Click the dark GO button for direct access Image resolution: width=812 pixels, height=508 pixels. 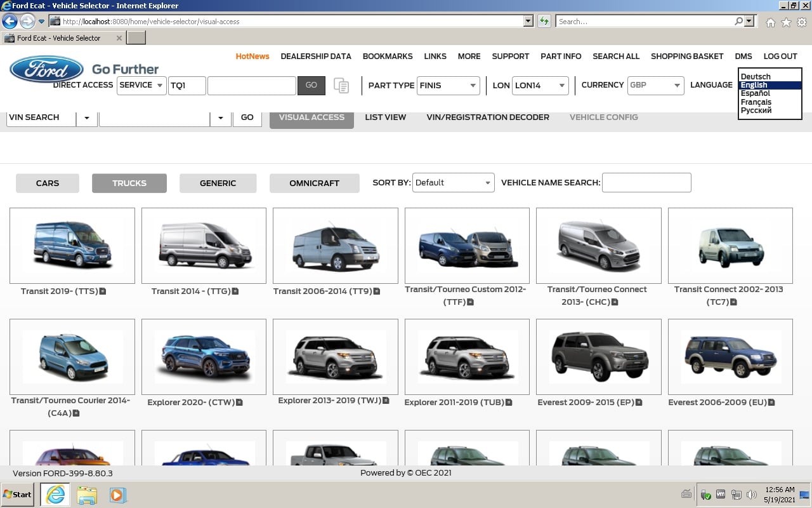pyautogui.click(x=311, y=85)
